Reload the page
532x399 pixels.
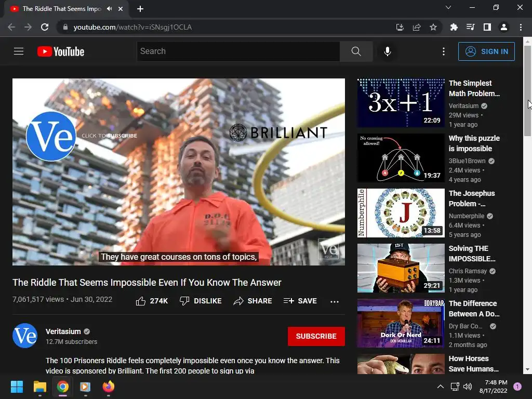click(x=45, y=27)
